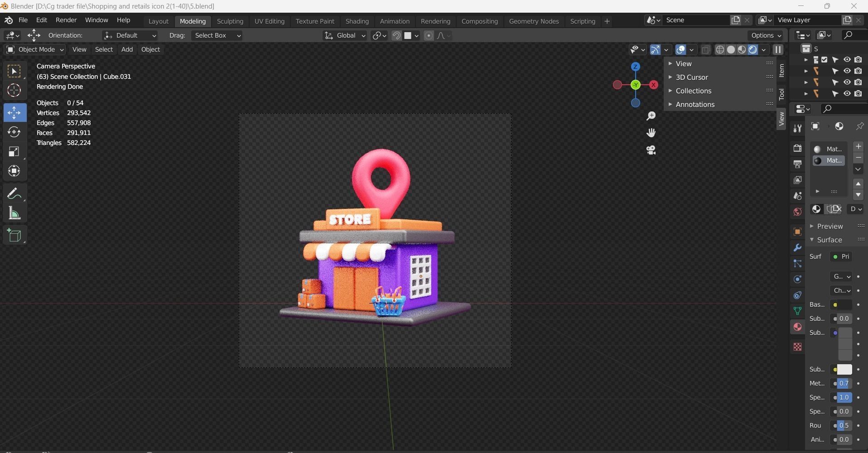The width and height of the screenshot is (868, 453).
Task: Open Object Data green triangle icon
Action: [x=797, y=311]
